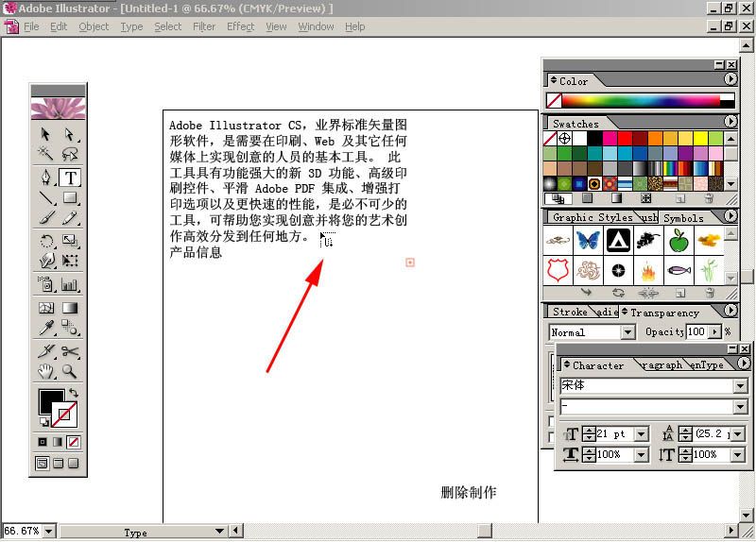Select the Symbol Sprayer tool
The image size is (756, 542).
[45, 284]
